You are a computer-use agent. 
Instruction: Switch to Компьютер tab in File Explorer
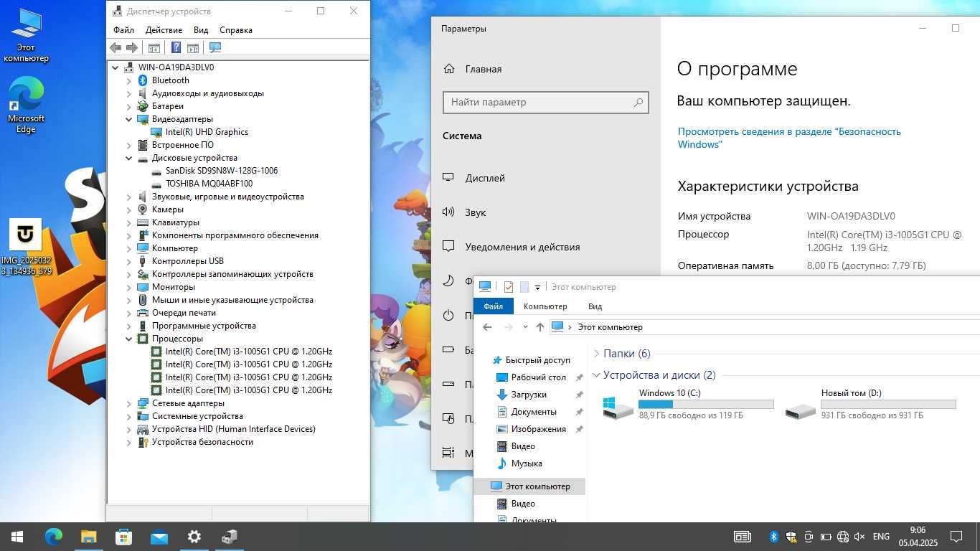pos(545,306)
